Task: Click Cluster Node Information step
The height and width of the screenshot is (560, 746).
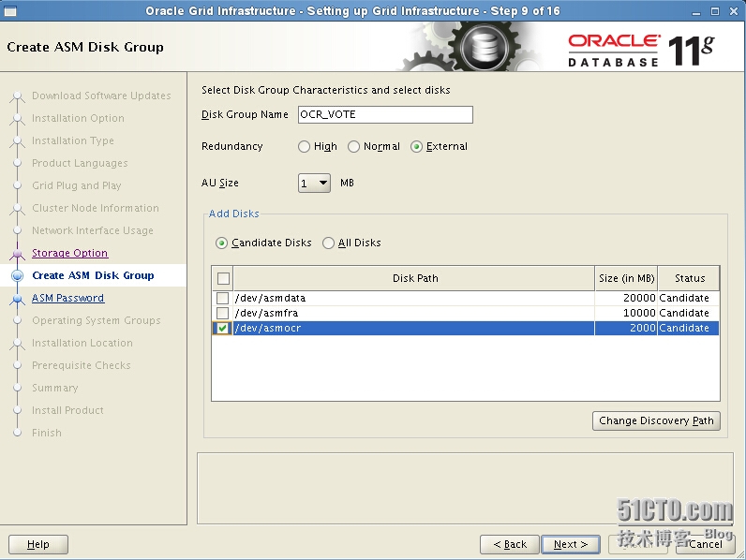Action: pos(96,208)
